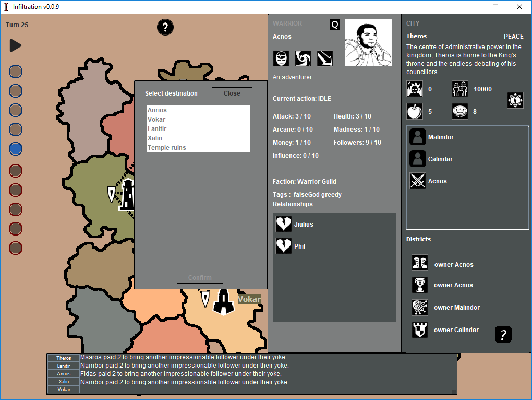Click the shield marker next to Vokar castle
This screenshot has height=400, width=532.
tap(205, 299)
